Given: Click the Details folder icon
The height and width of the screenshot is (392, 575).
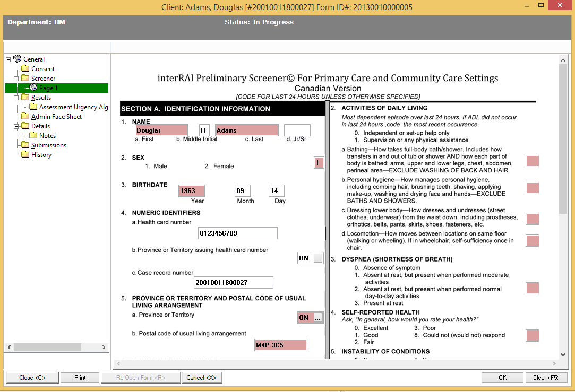Looking at the screenshot, I should coord(25,126).
